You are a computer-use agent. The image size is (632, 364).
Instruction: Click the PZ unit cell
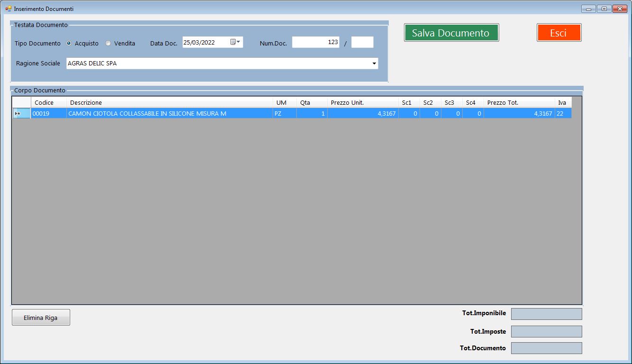[x=285, y=113]
